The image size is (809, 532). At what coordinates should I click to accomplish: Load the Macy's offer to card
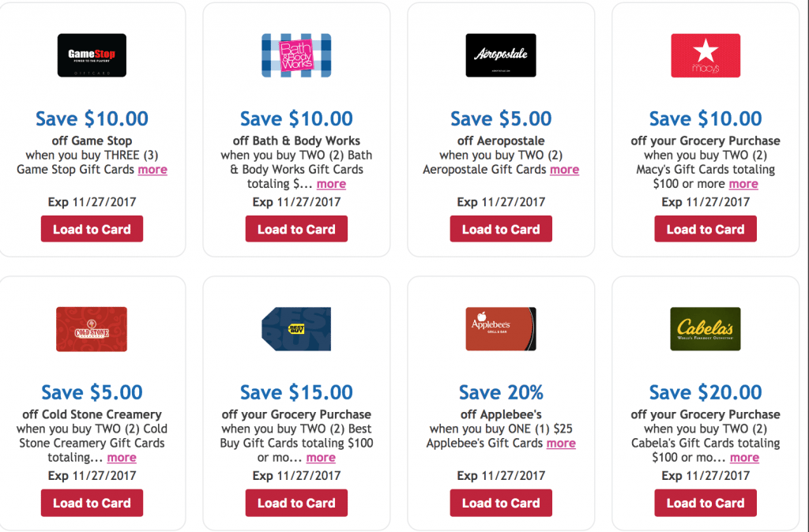pyautogui.click(x=706, y=230)
